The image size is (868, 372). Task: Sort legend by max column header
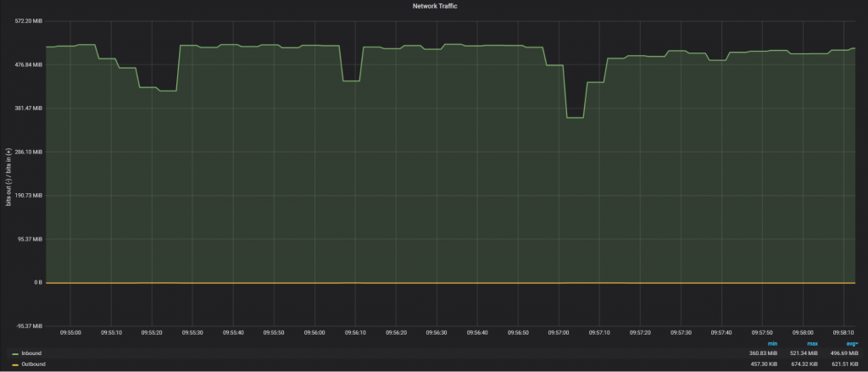click(812, 343)
